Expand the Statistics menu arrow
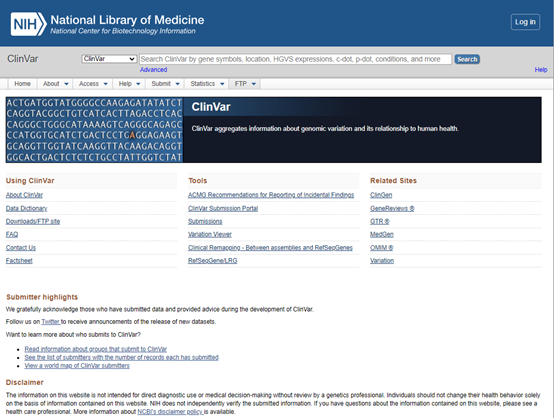Image resolution: width=554 pixels, height=418 pixels. tap(222, 84)
